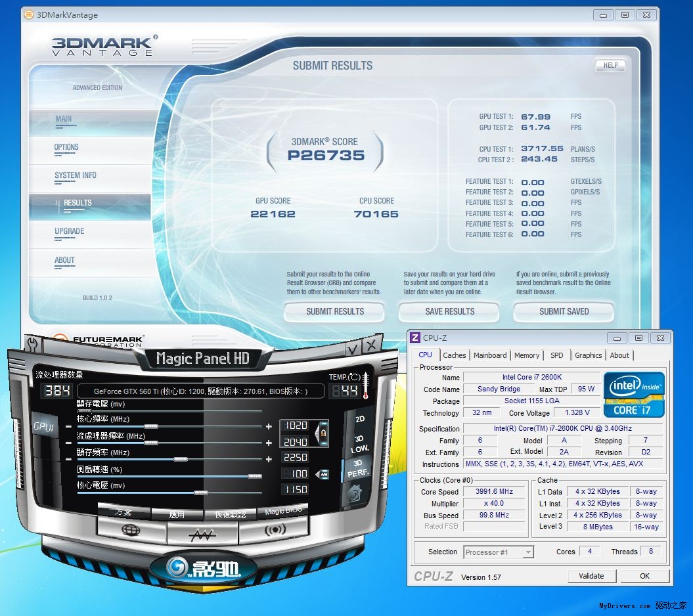Image resolution: width=693 pixels, height=616 pixels.
Task: Click the broadcast signal icon button
Action: tap(275, 530)
